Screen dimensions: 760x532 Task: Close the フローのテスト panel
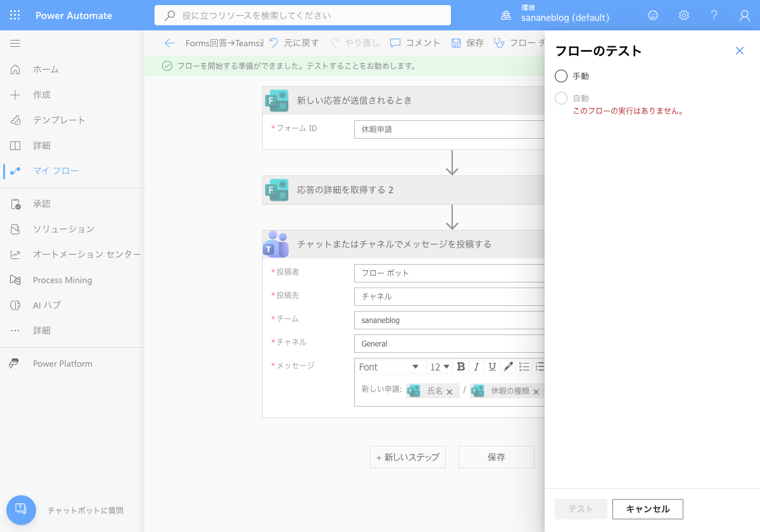coord(740,51)
